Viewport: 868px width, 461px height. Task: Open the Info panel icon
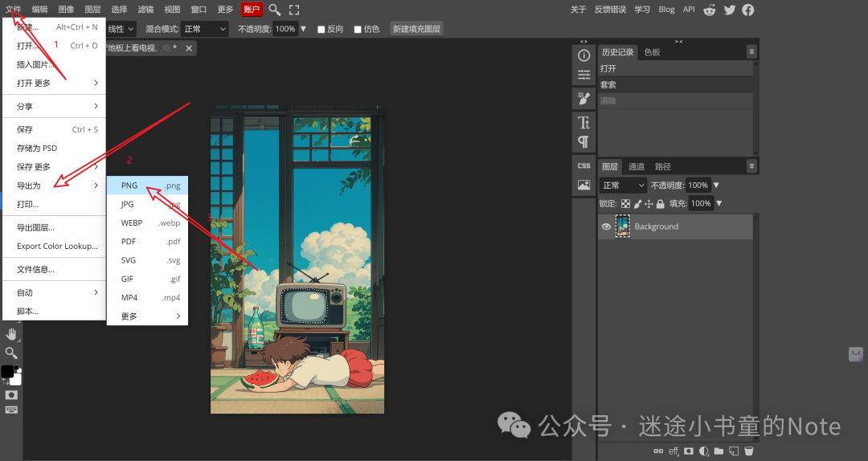[x=583, y=55]
